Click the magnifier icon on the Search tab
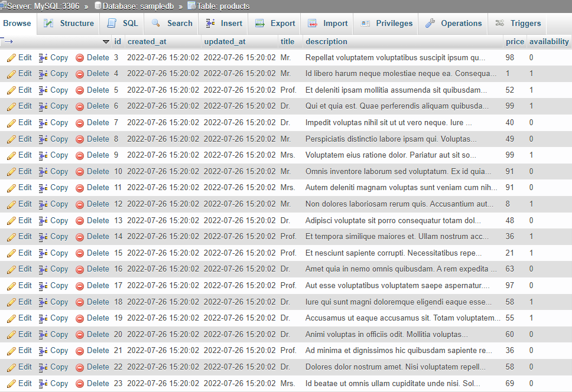 click(155, 23)
